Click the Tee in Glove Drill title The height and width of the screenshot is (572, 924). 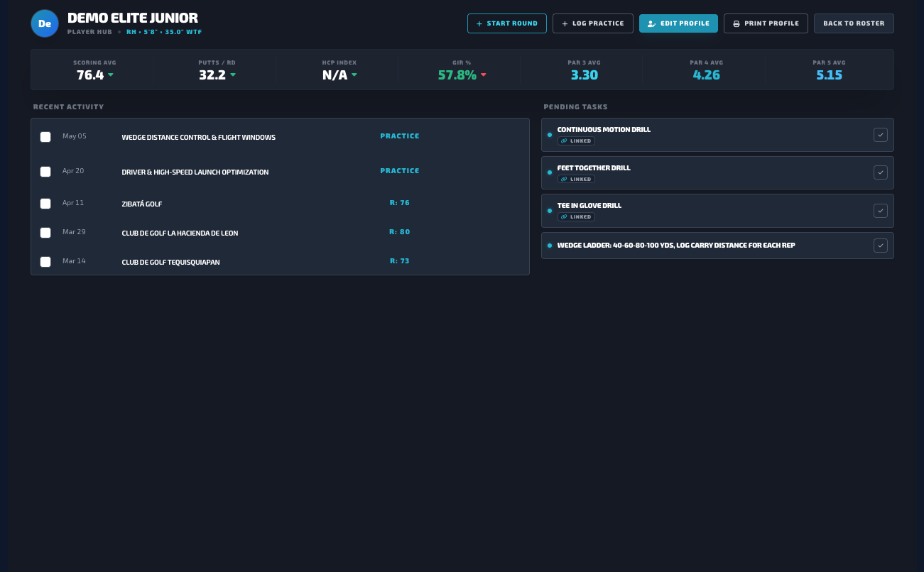pyautogui.click(x=589, y=206)
